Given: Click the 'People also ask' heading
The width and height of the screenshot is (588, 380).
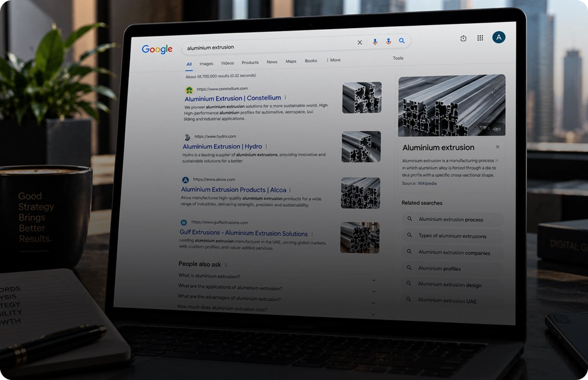Looking at the screenshot, I should pyautogui.click(x=200, y=264).
